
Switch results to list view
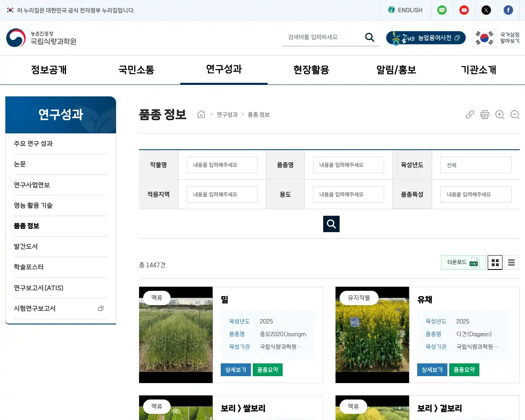511,262
